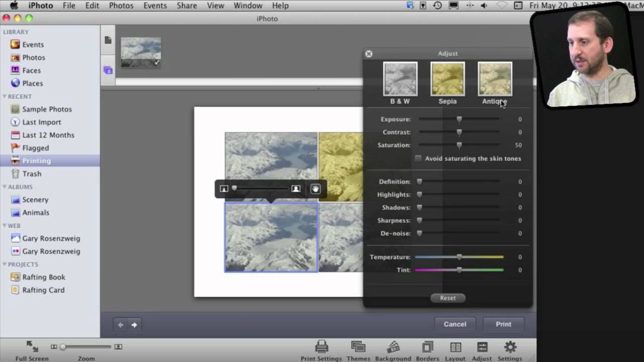644x362 pixels.
Task: Select Faces in the sidebar
Action: (31, 70)
